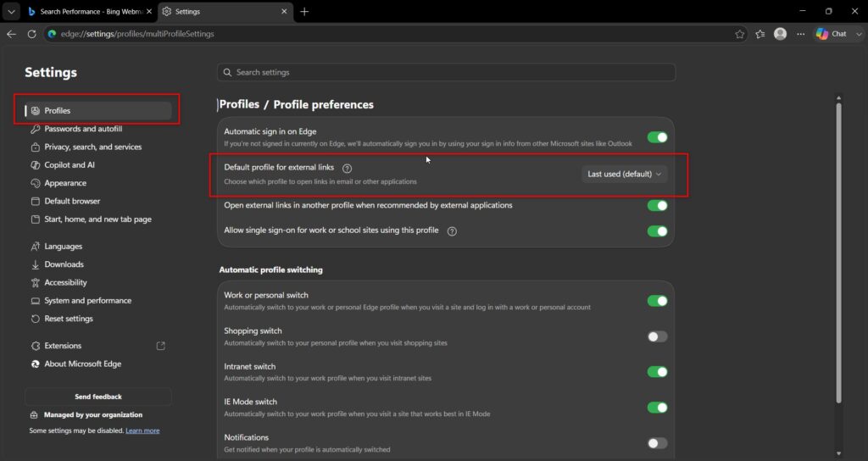The image size is (868, 461).
Task: Toggle the IE Mode switch
Action: pyautogui.click(x=657, y=408)
